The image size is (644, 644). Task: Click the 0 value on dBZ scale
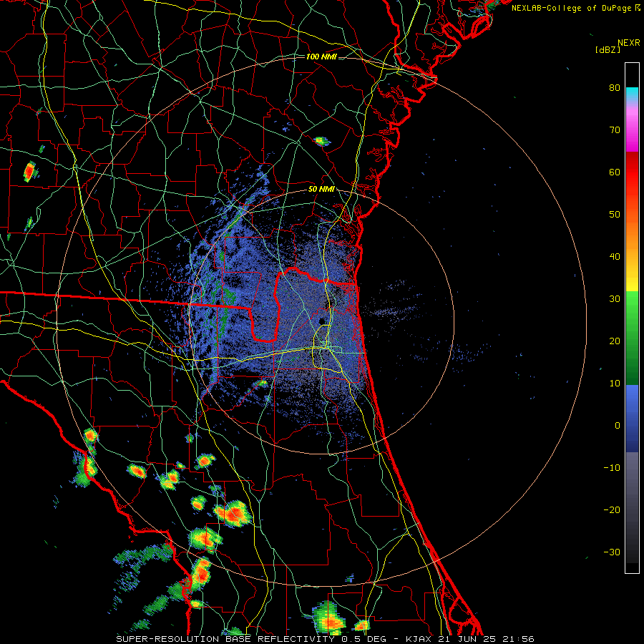coord(618,426)
